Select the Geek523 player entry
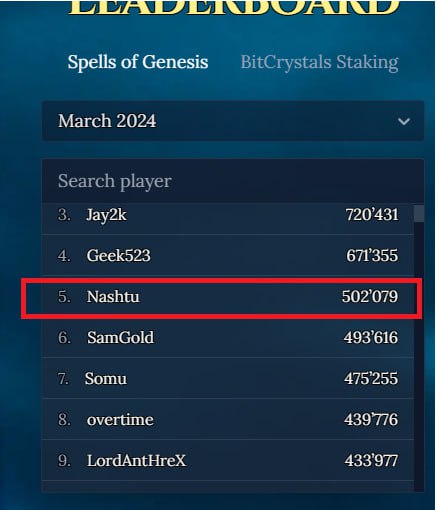The width and height of the screenshot is (438, 510). click(228, 255)
